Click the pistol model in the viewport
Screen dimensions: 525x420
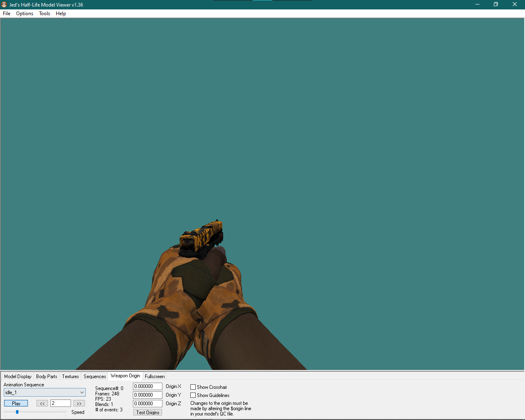201,238
